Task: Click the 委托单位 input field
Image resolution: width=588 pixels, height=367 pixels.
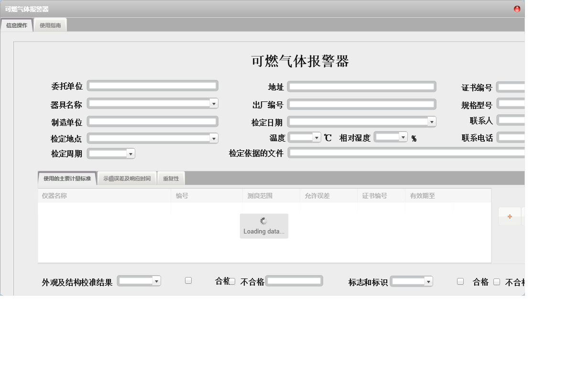Action: (152, 86)
